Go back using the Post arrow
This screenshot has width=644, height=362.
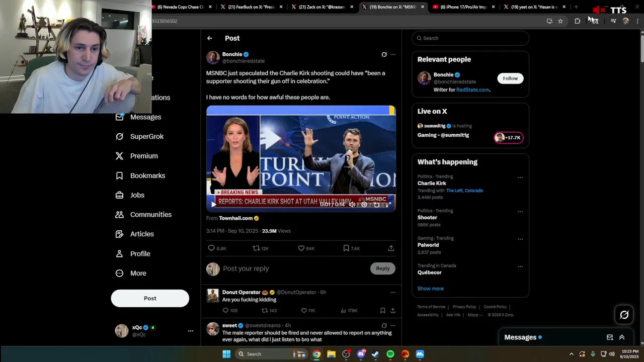pyautogui.click(x=210, y=38)
